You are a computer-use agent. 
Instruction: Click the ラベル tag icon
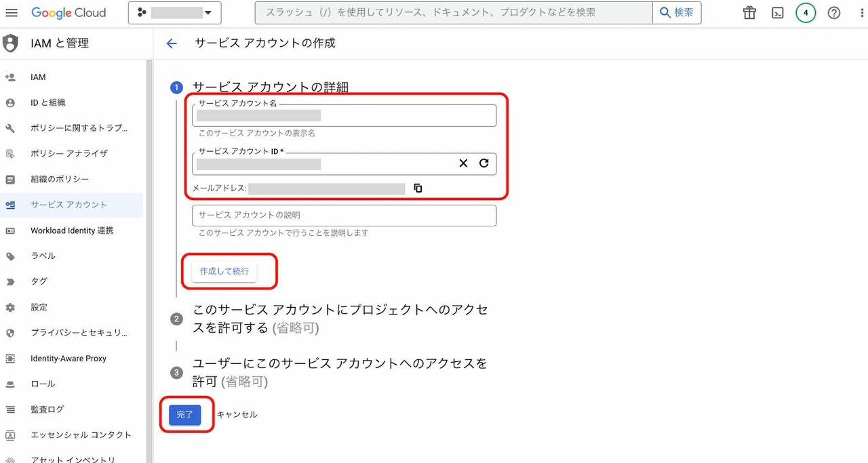pos(10,256)
